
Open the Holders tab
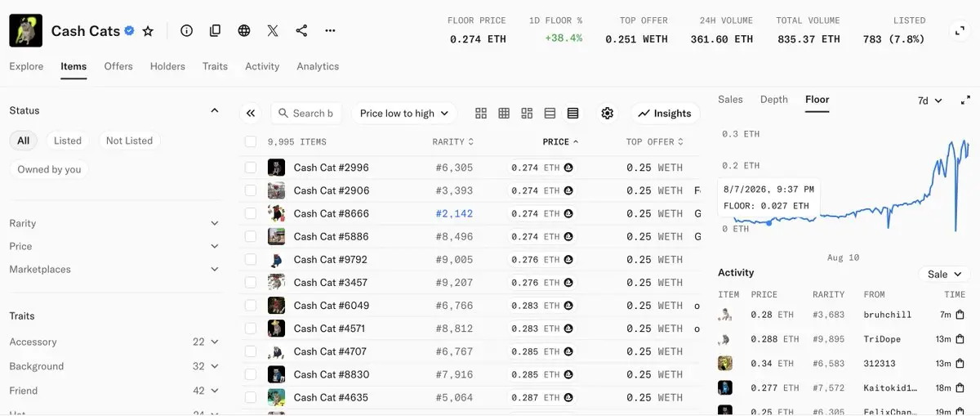pos(167,66)
